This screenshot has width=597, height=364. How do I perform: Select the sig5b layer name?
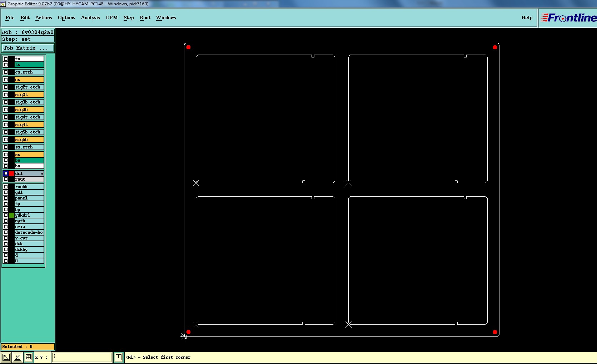pyautogui.click(x=29, y=140)
